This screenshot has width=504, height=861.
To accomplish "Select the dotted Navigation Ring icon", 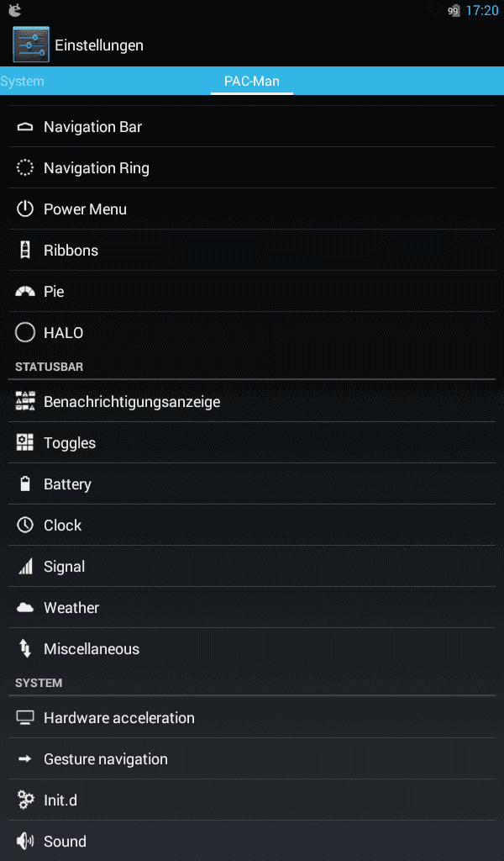I will click(x=25, y=167).
